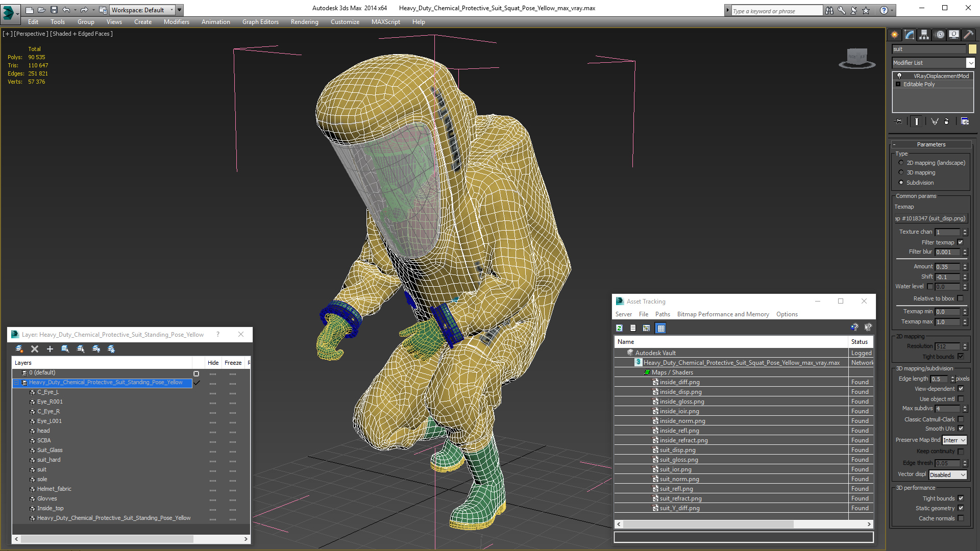
Task: Enable the Relative to bbox checkbox
Action: point(960,298)
